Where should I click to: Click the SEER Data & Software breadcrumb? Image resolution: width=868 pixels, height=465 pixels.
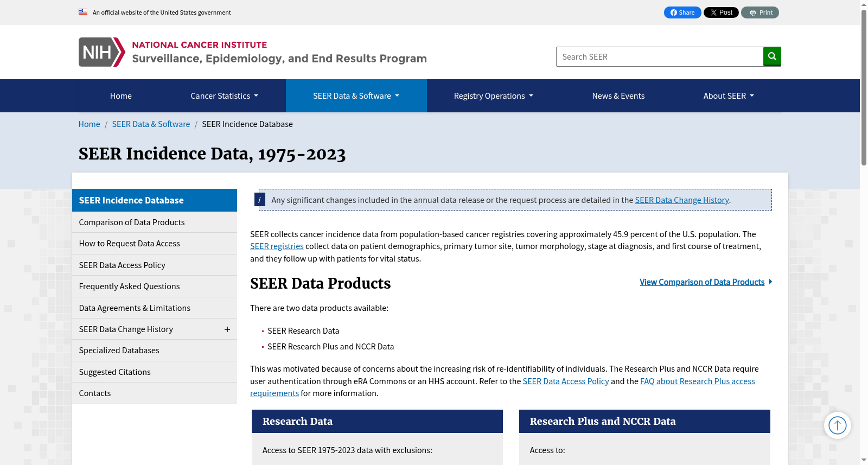(151, 124)
